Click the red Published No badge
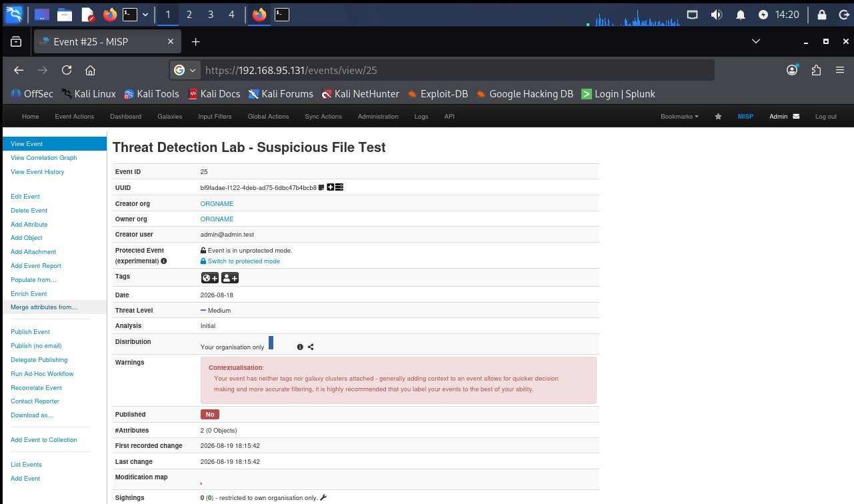The height and width of the screenshot is (504, 854). [x=210, y=414]
